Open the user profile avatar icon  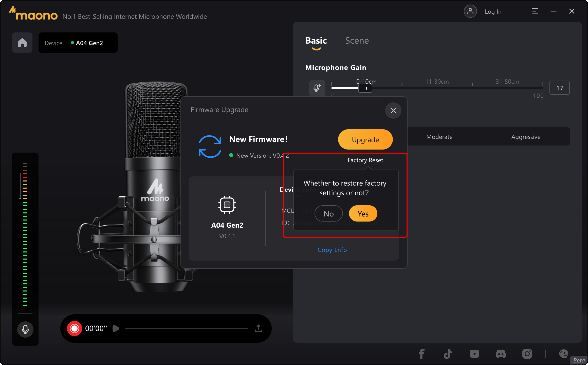(x=470, y=11)
